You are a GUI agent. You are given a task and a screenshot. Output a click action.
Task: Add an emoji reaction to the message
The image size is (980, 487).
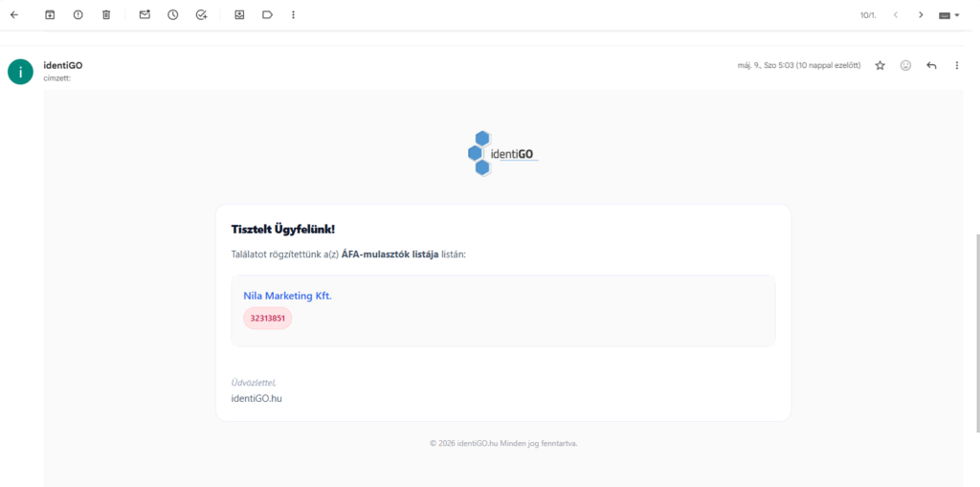(x=905, y=66)
